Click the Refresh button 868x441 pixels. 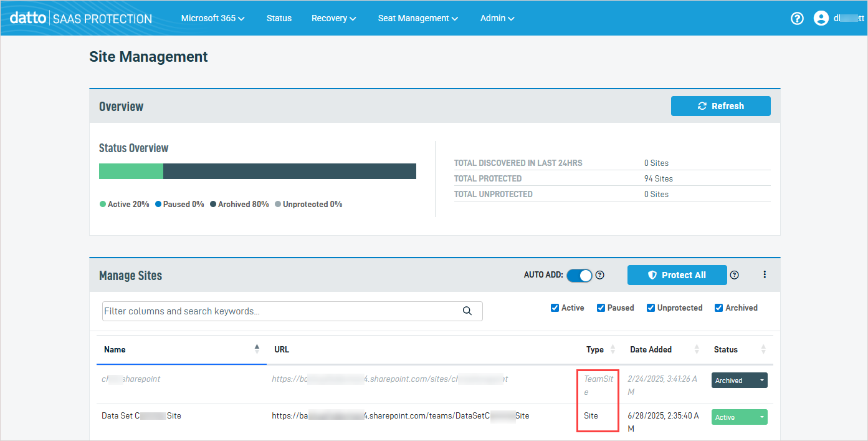720,106
